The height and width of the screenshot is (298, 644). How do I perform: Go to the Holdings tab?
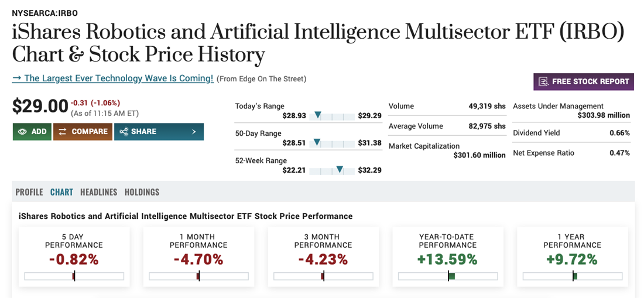pyautogui.click(x=142, y=192)
